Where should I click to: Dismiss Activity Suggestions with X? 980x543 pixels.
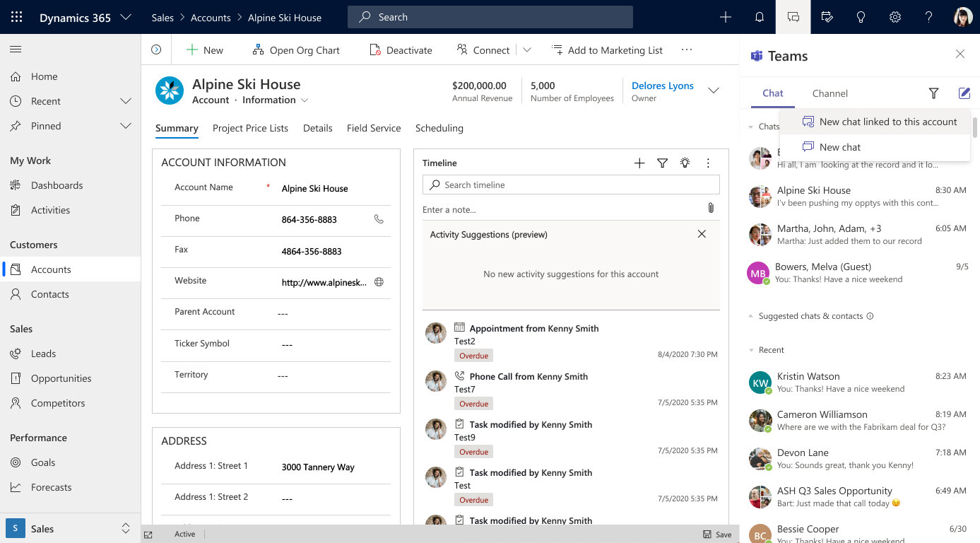click(702, 234)
